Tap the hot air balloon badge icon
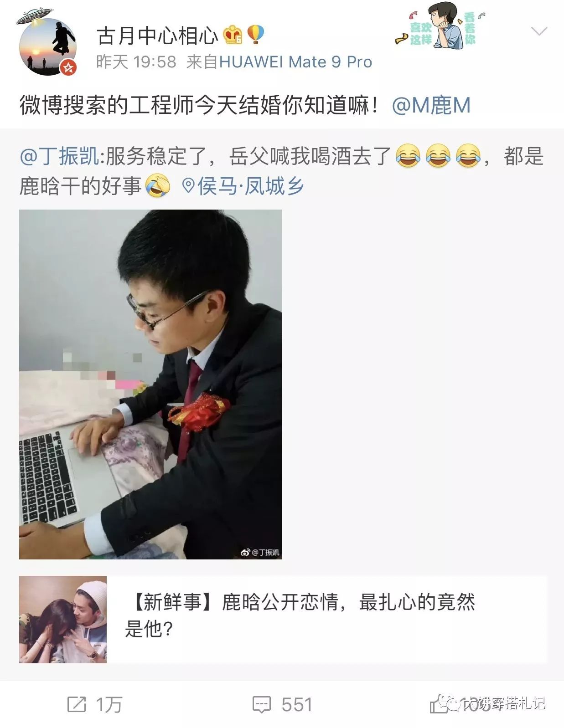 tap(255, 35)
